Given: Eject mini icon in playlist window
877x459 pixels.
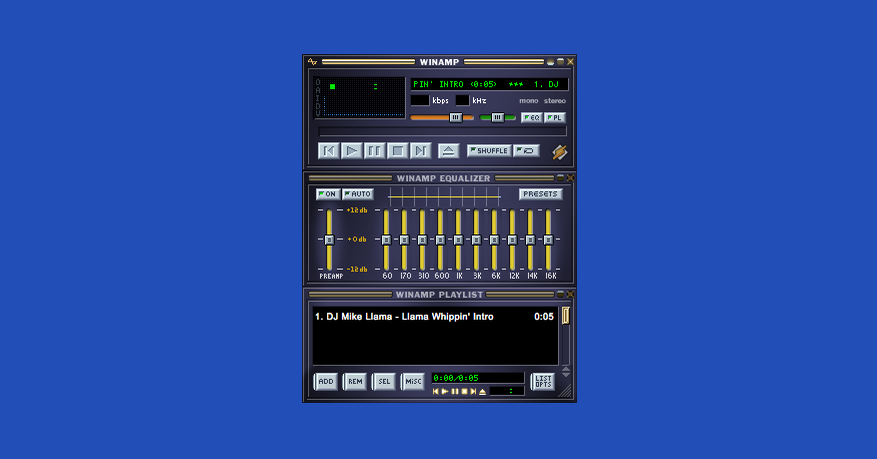Looking at the screenshot, I should pyautogui.click(x=483, y=391).
